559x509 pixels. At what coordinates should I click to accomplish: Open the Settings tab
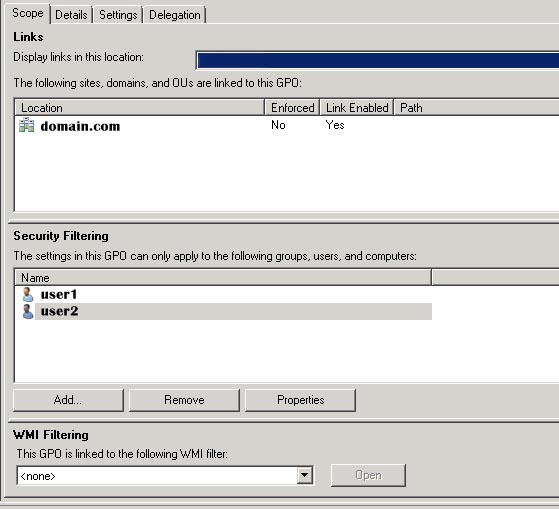tap(118, 15)
